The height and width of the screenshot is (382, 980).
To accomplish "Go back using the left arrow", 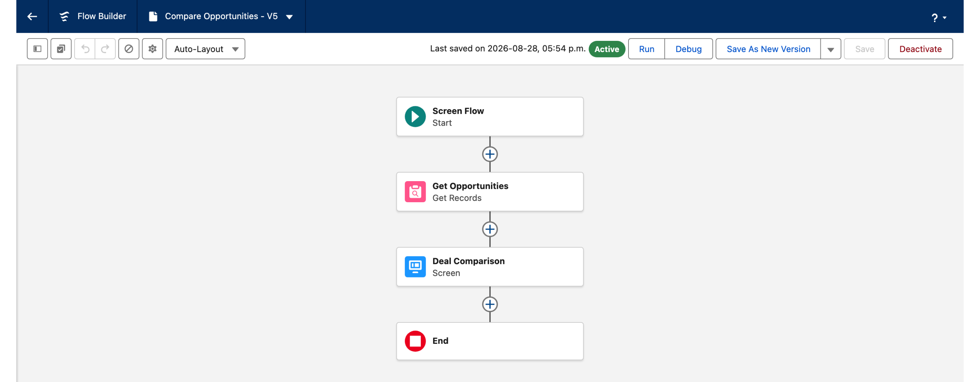I will click(32, 16).
